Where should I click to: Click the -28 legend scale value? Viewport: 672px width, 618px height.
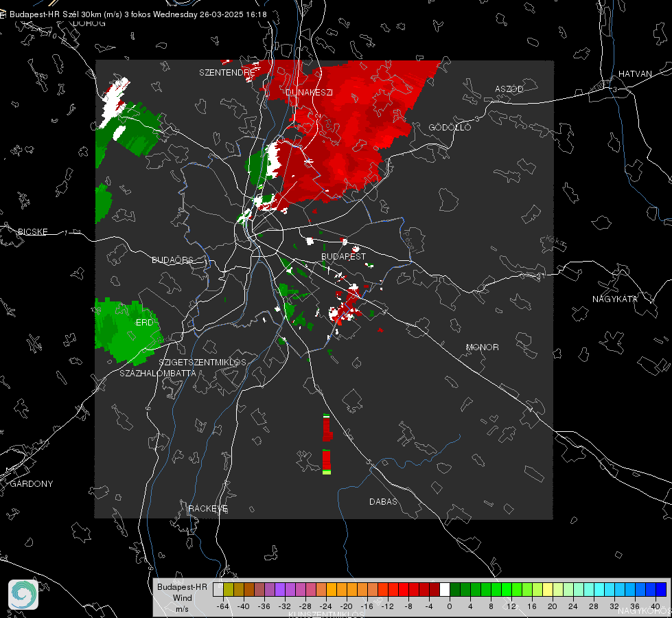[305, 606]
